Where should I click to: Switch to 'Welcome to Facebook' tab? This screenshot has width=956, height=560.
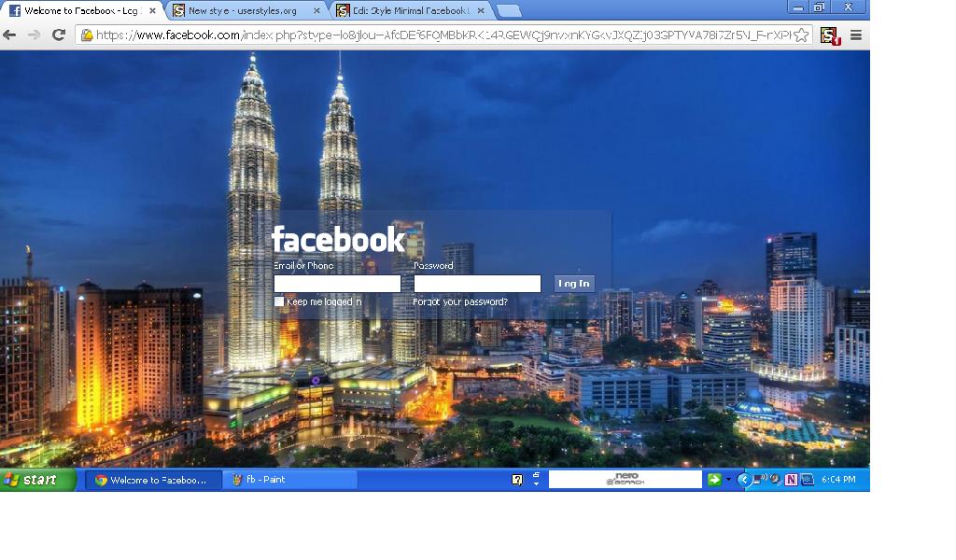coord(82,11)
